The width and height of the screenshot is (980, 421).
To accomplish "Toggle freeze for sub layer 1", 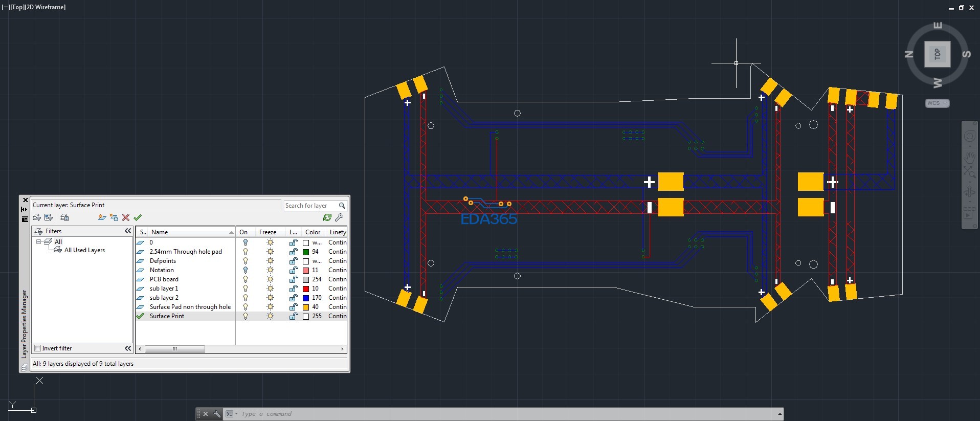I will [270, 289].
